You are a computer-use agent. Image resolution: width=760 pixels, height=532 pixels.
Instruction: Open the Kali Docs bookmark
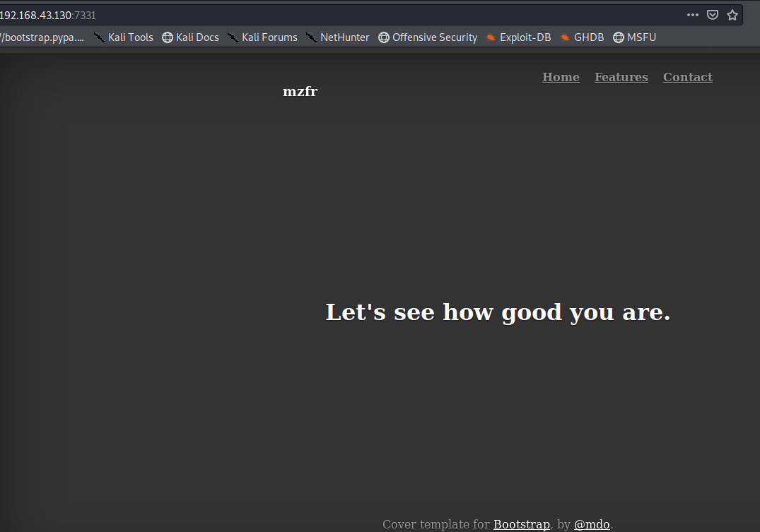click(x=190, y=37)
